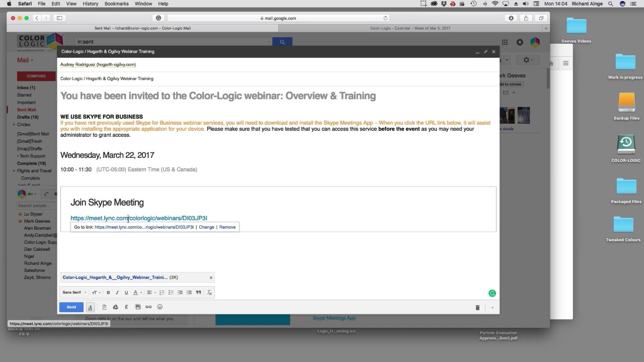
Task: Click the Safari back button
Action: click(37, 18)
